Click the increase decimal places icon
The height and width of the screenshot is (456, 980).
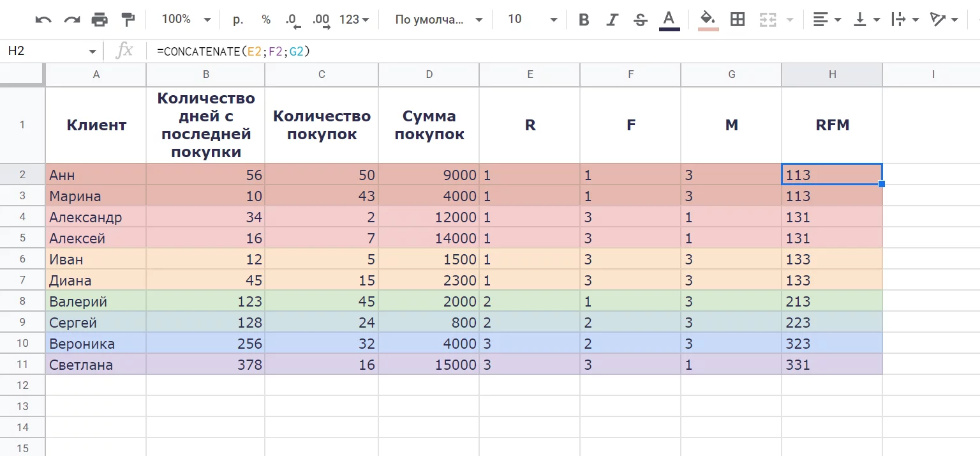point(321,20)
